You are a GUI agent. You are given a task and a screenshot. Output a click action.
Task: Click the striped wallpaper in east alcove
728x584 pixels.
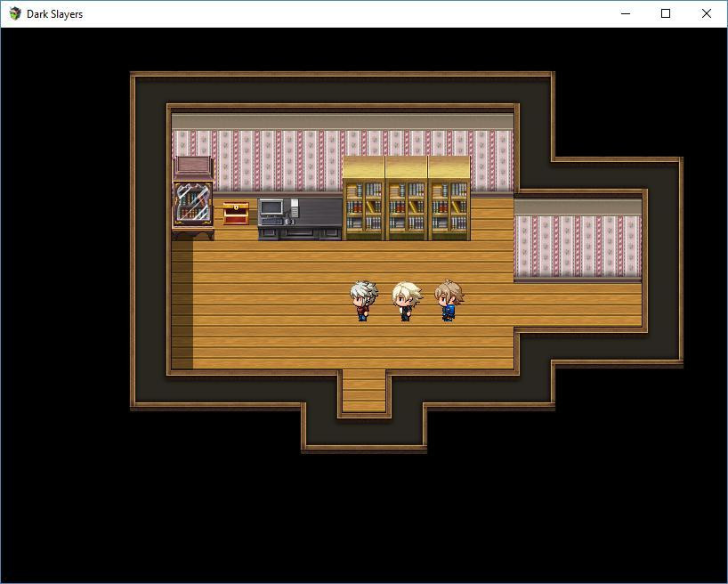(x=578, y=247)
